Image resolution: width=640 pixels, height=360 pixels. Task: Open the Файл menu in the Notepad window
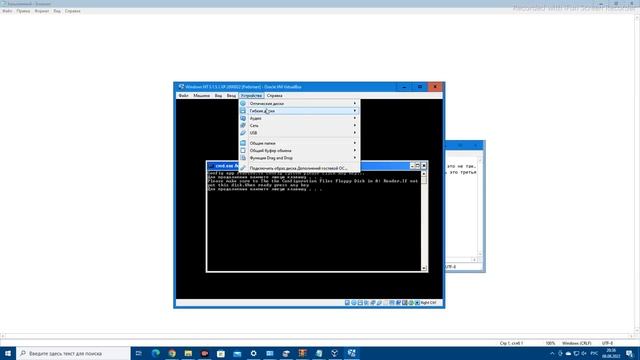coord(7,11)
